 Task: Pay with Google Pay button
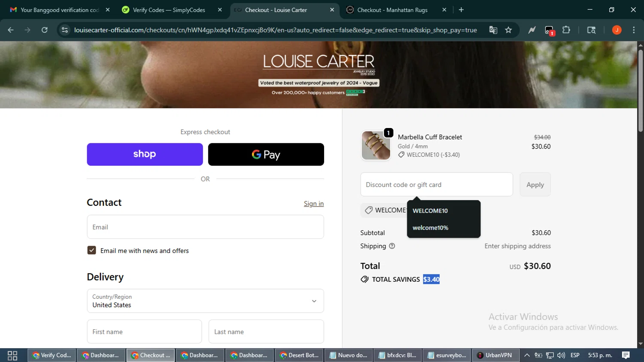pyautogui.click(x=266, y=154)
